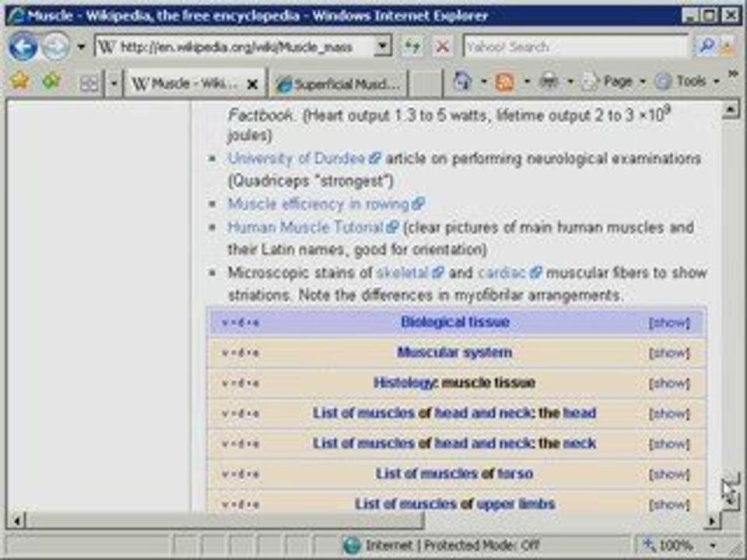Click the browser Forward arrow button

56,47
